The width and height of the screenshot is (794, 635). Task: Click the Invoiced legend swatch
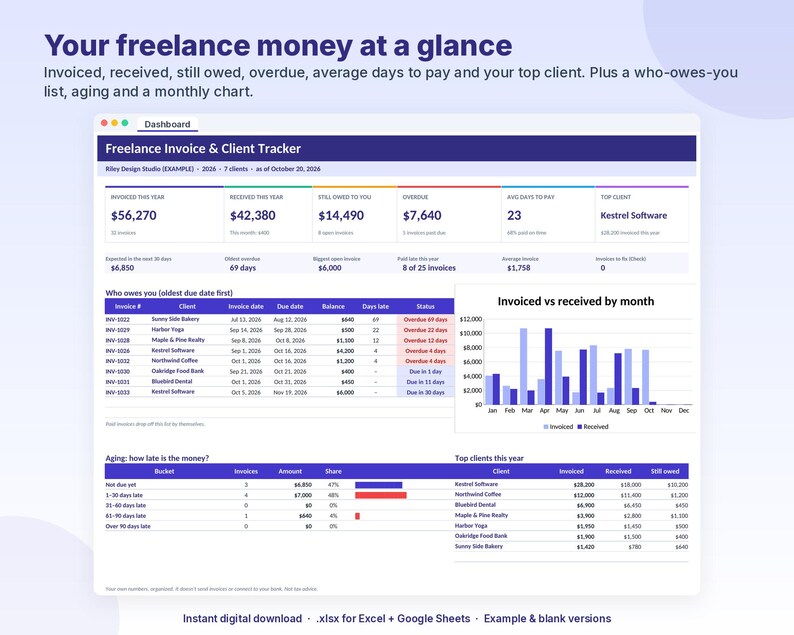pyautogui.click(x=546, y=427)
